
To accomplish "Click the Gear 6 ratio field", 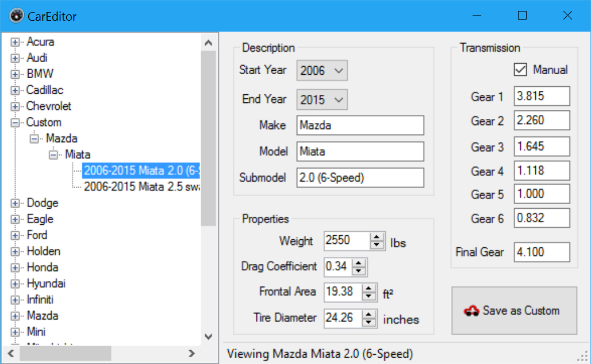I will [x=542, y=218].
